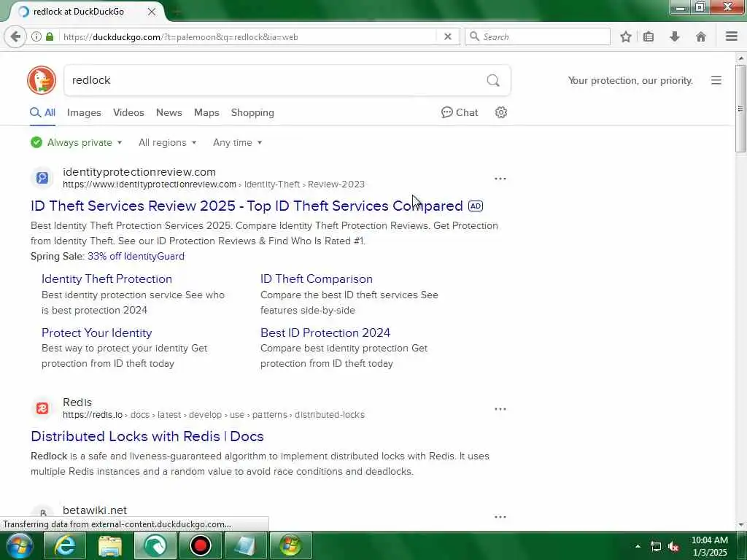Open the Pale Moon hamburger menu
The image size is (747, 560).
click(732, 36)
